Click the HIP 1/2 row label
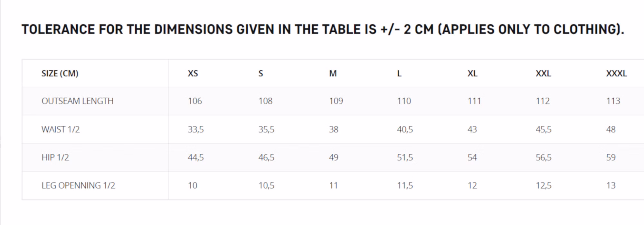This screenshot has width=644, height=225. point(55,157)
